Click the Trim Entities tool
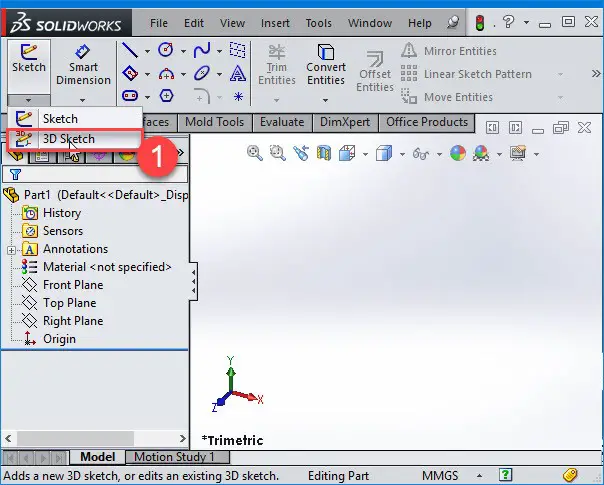The width and height of the screenshot is (604, 485). [x=277, y=65]
